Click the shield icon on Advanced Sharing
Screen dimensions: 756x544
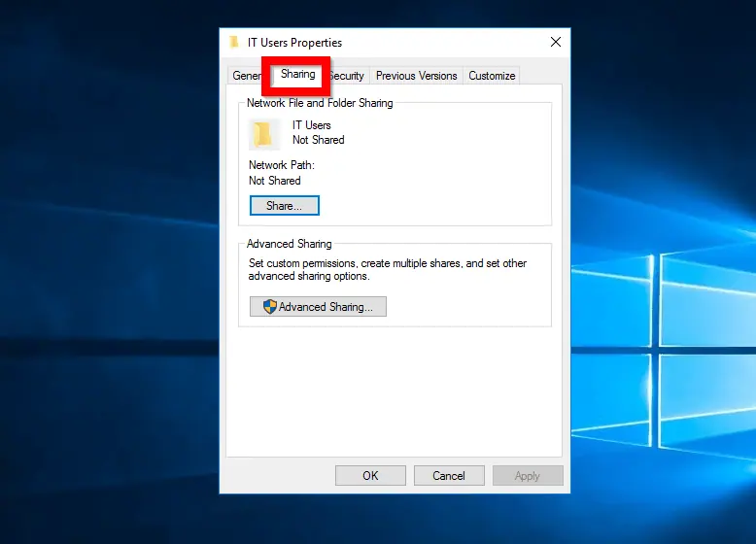point(269,306)
